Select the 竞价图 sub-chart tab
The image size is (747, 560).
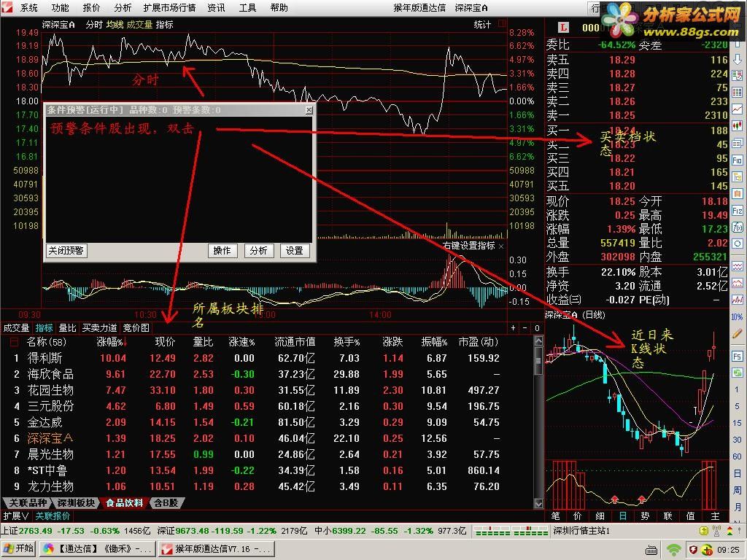tap(136, 327)
